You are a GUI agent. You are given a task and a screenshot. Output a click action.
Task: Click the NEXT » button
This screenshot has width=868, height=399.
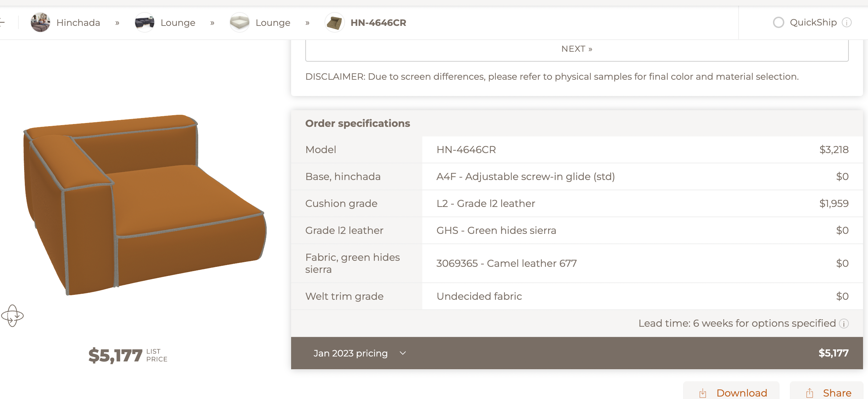tap(577, 49)
